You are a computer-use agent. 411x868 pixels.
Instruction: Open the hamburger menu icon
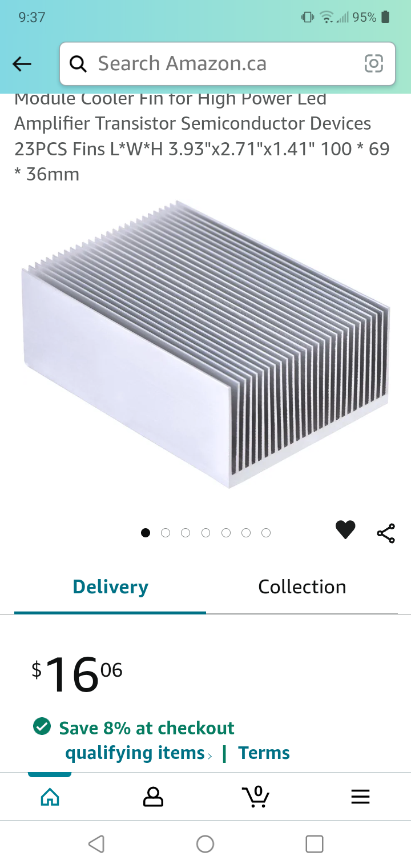(x=360, y=797)
